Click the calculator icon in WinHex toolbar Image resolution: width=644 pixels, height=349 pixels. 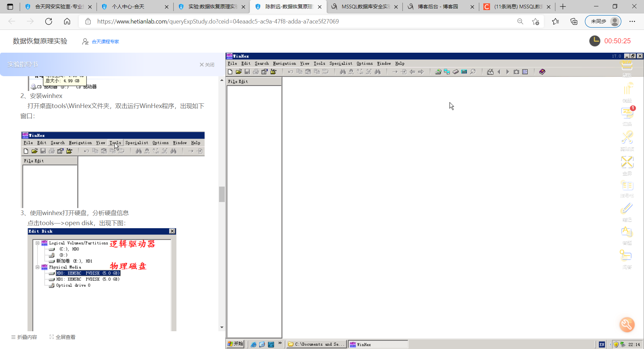point(464,72)
